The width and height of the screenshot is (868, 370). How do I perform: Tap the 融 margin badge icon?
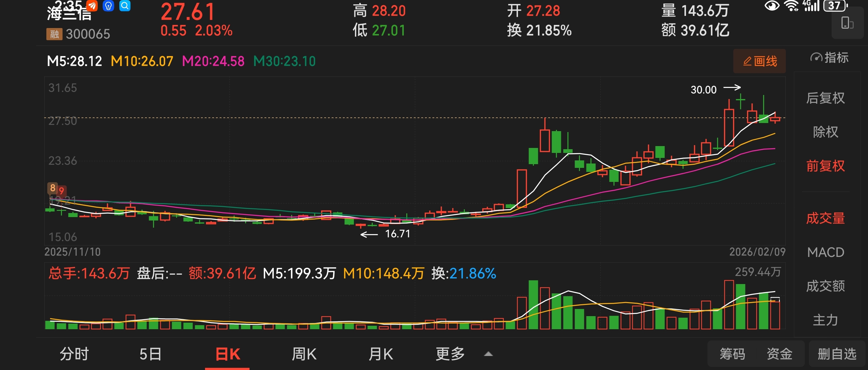click(x=54, y=34)
